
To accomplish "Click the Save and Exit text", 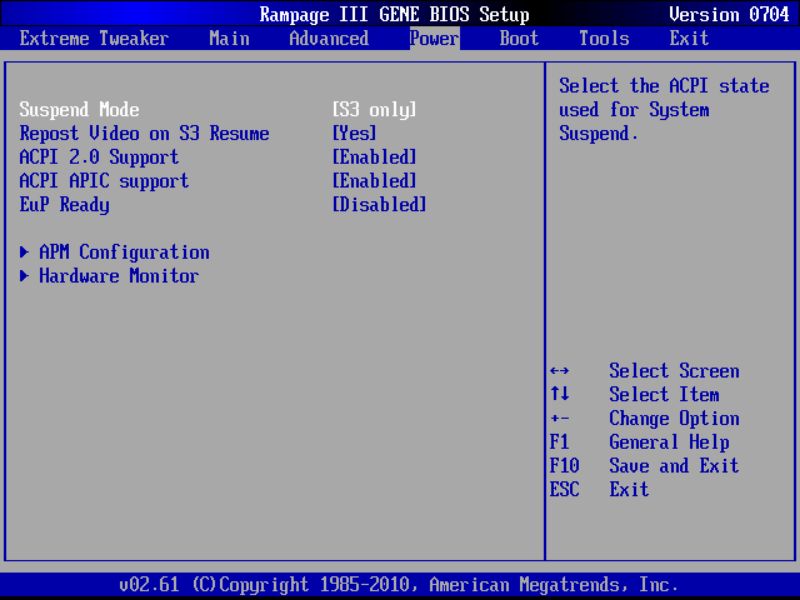I will click(674, 466).
